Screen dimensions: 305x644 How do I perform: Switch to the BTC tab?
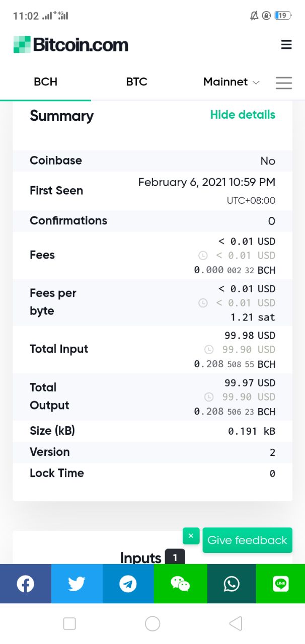(136, 82)
